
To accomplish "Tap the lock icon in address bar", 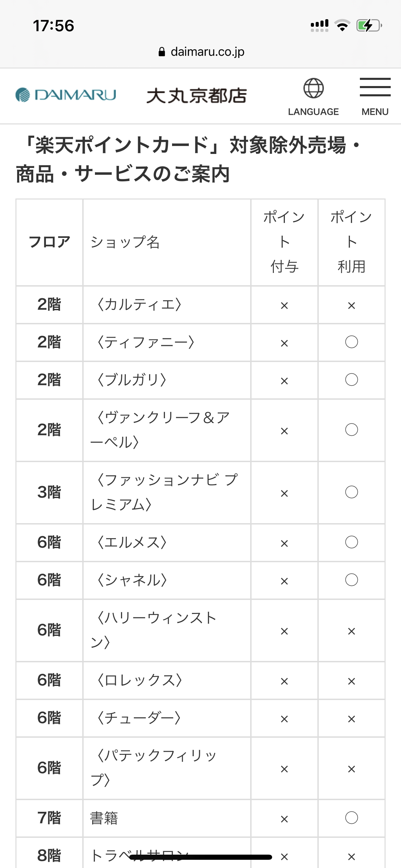I will (162, 52).
